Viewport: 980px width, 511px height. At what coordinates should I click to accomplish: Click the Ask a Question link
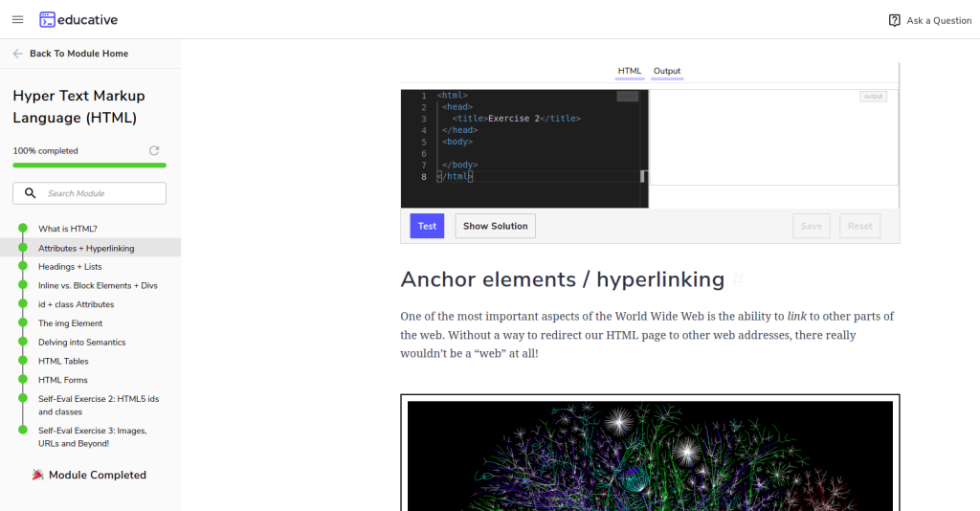[x=930, y=21]
